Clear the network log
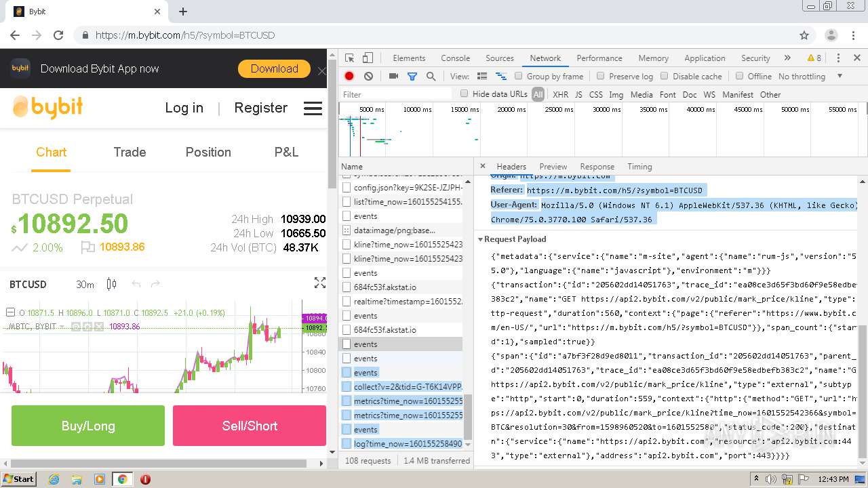Viewport: 868px width, 488px height. tap(368, 77)
